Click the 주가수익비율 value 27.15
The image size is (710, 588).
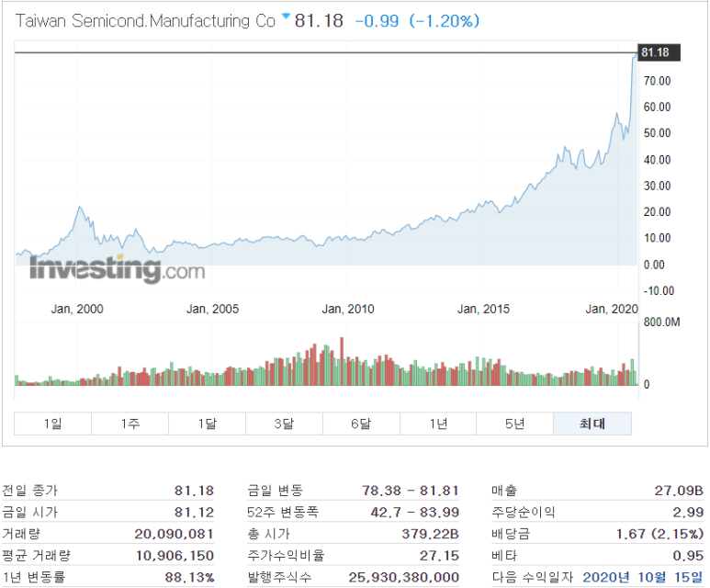(x=439, y=555)
